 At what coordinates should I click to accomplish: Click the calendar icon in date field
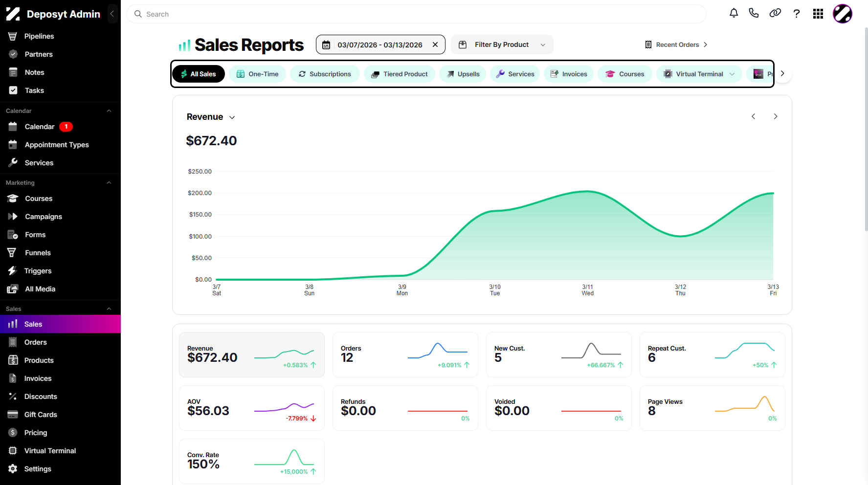pyautogui.click(x=326, y=45)
